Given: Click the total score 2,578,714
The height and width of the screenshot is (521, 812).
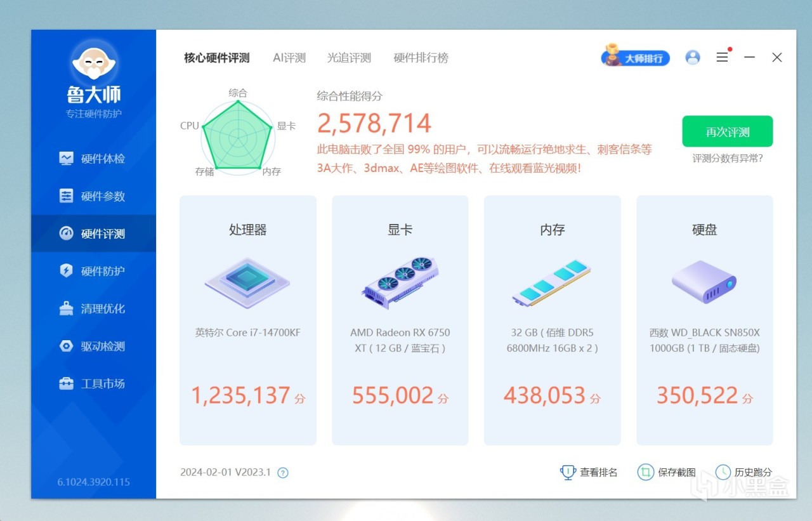Looking at the screenshot, I should click(374, 123).
